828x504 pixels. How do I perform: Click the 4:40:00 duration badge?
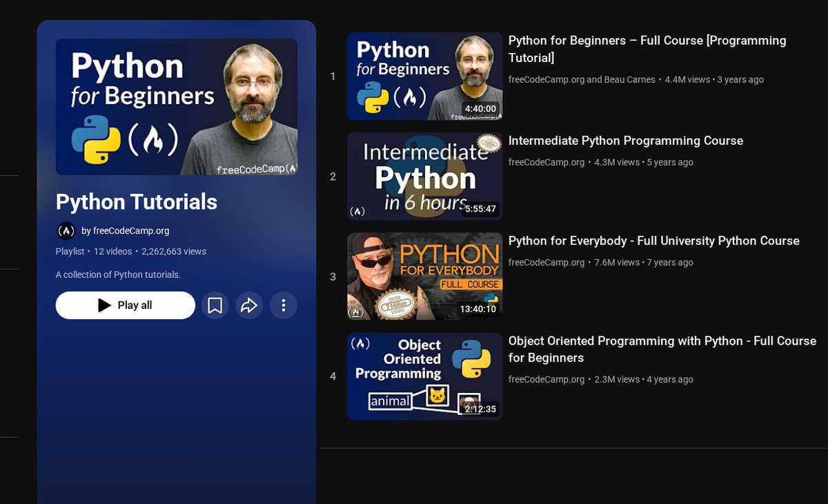pyautogui.click(x=480, y=109)
